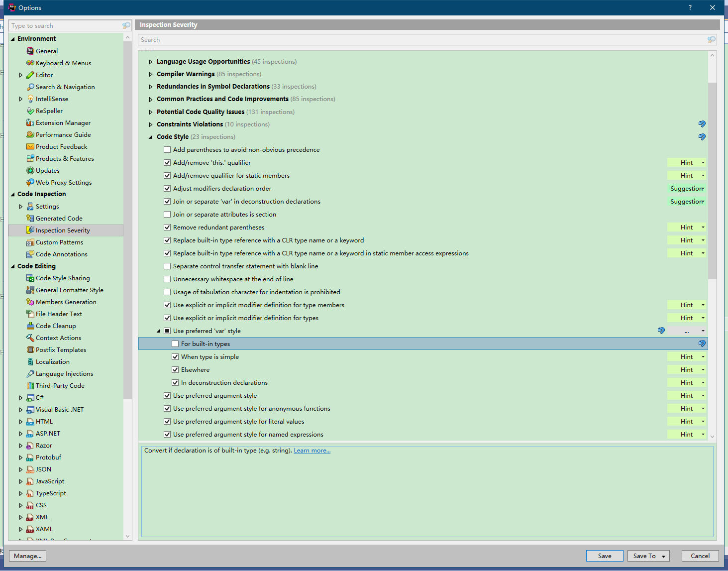728x571 pixels.
Task: Expand Language Usage Opportunities group
Action: click(x=151, y=62)
